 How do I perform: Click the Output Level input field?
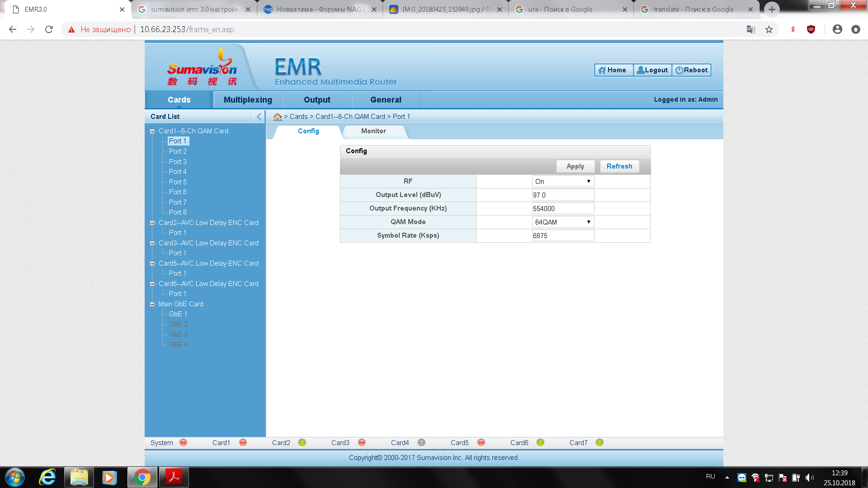pyautogui.click(x=563, y=195)
